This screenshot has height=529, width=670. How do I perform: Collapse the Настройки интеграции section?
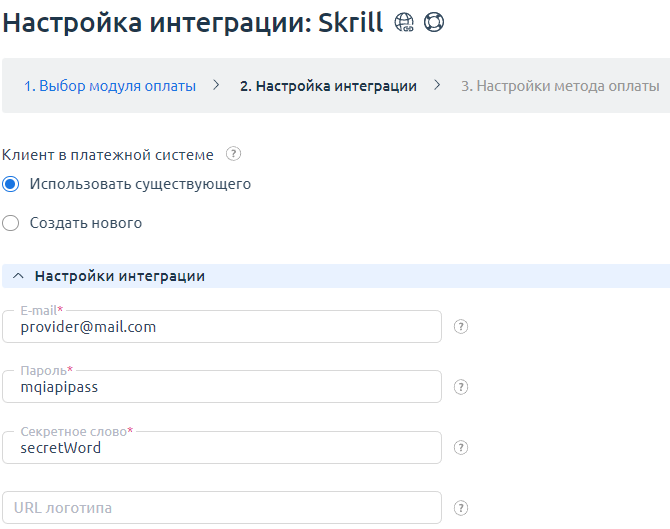pos(18,276)
